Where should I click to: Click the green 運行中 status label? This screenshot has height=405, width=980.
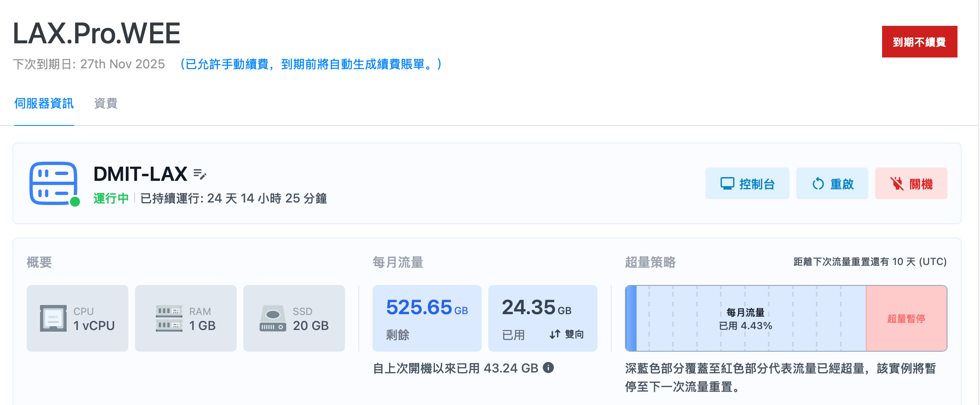[x=111, y=198]
